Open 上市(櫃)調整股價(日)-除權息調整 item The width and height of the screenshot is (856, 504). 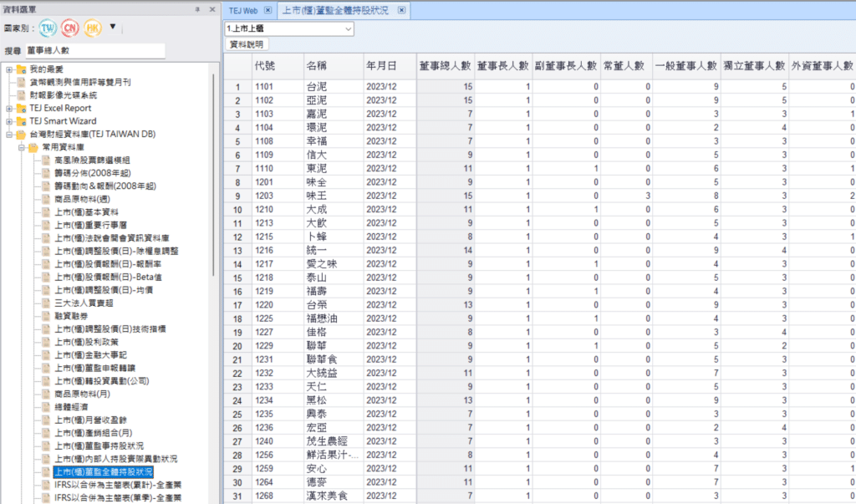tap(116, 252)
